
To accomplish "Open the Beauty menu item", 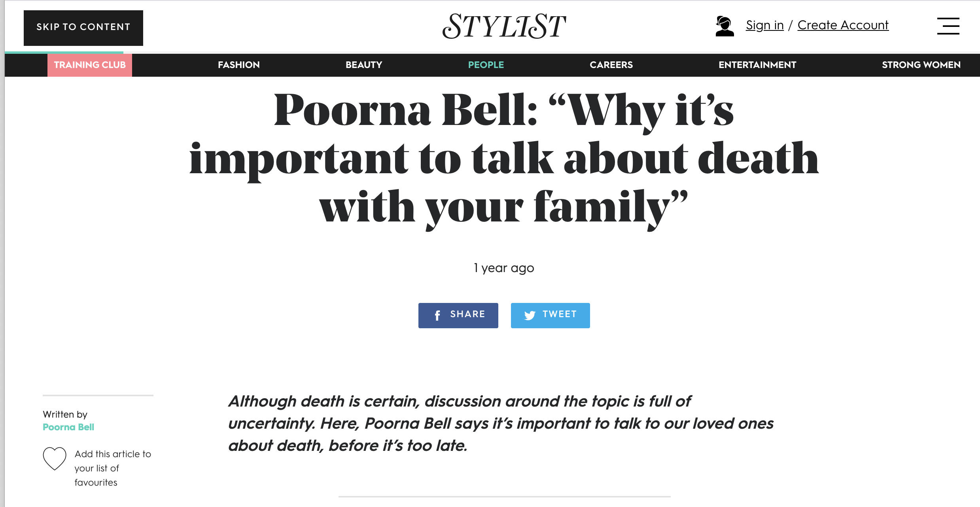I will tap(364, 65).
